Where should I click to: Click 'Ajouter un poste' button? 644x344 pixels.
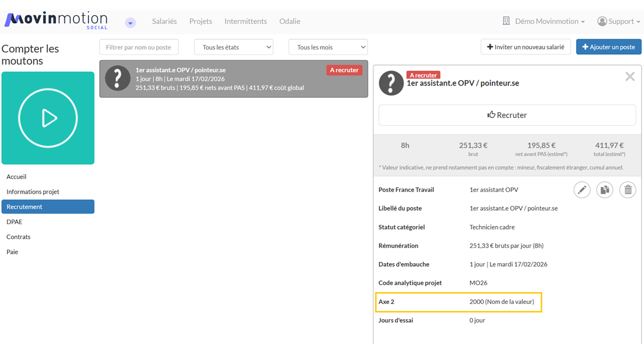[609, 47]
